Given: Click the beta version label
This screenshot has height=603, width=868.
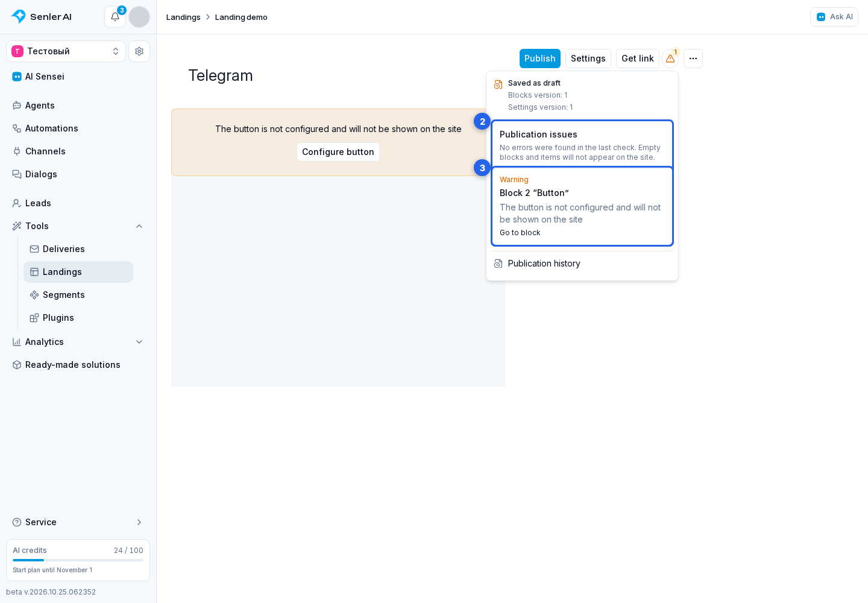Looking at the screenshot, I should (51, 592).
